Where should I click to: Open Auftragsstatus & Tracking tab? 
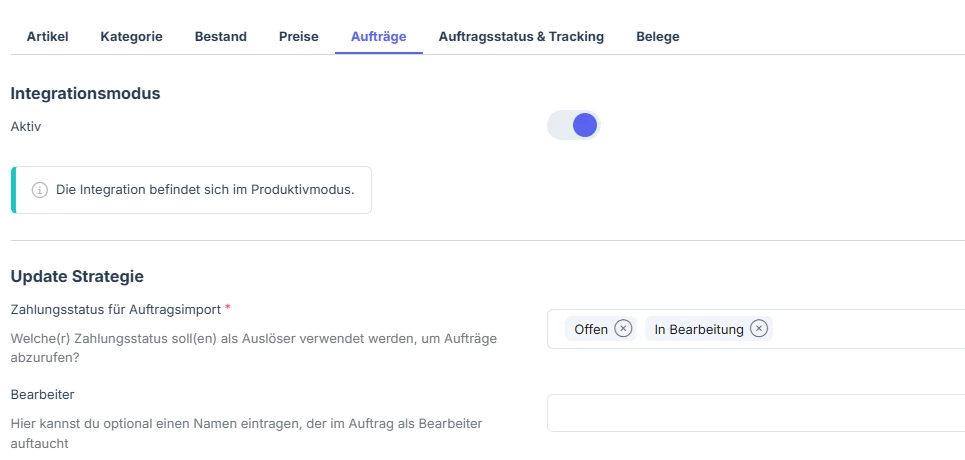point(521,36)
